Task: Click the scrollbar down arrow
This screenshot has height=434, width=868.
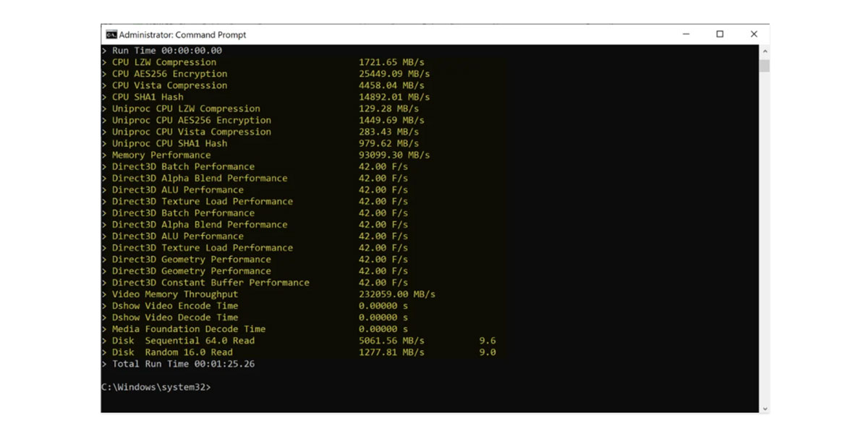Action: 765,408
